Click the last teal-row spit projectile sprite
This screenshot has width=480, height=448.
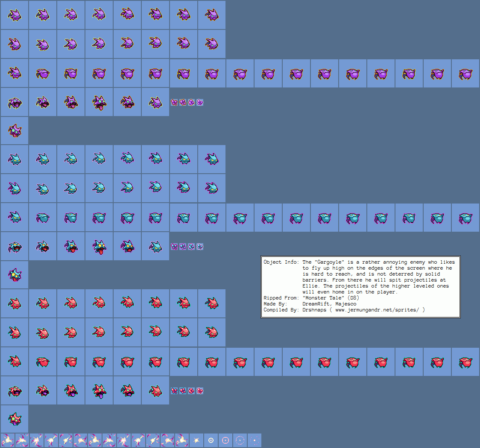pos(200,247)
